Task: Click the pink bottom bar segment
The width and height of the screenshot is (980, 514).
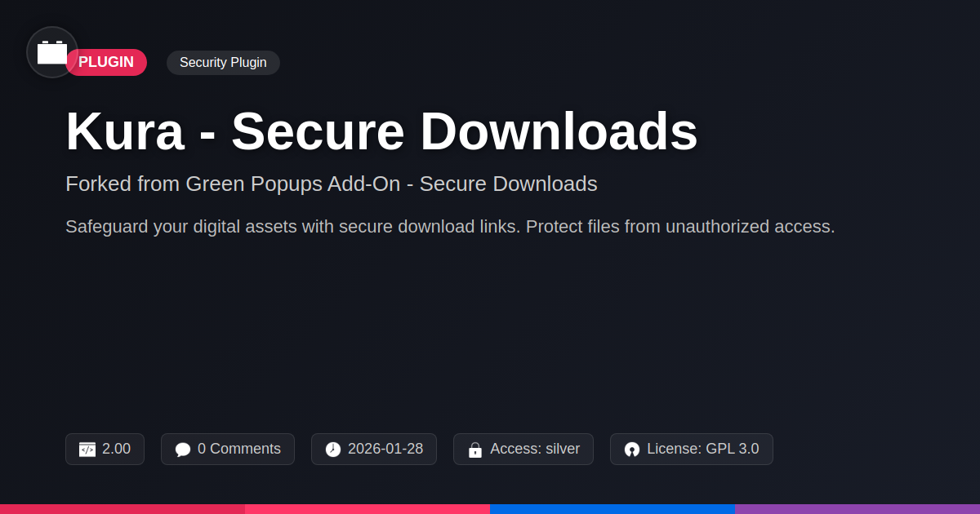Action: tap(367, 508)
